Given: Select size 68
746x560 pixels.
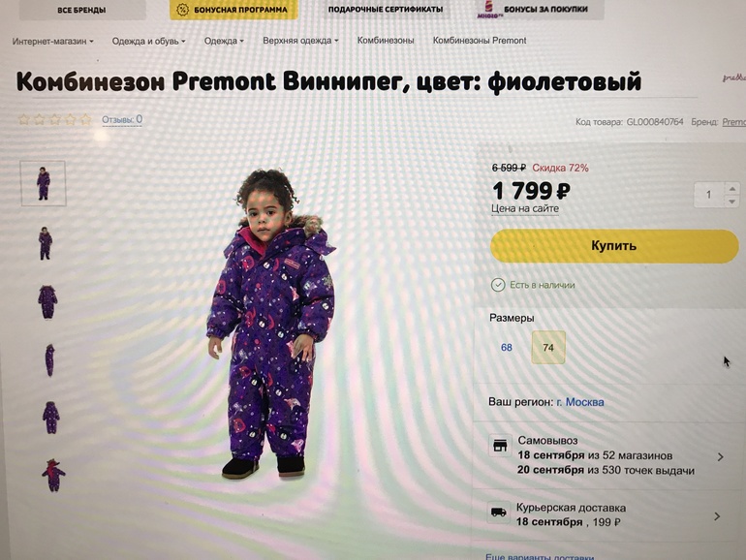Looking at the screenshot, I should coord(506,348).
